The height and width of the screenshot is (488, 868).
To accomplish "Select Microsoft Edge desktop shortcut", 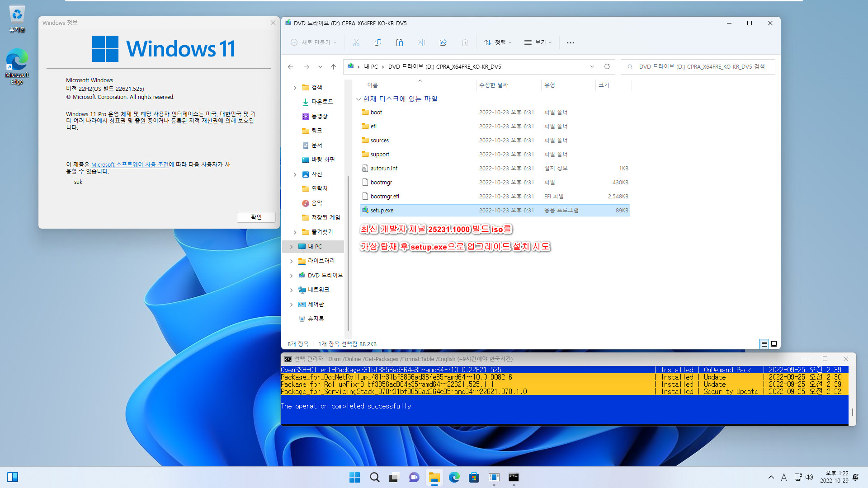I will coord(17,67).
